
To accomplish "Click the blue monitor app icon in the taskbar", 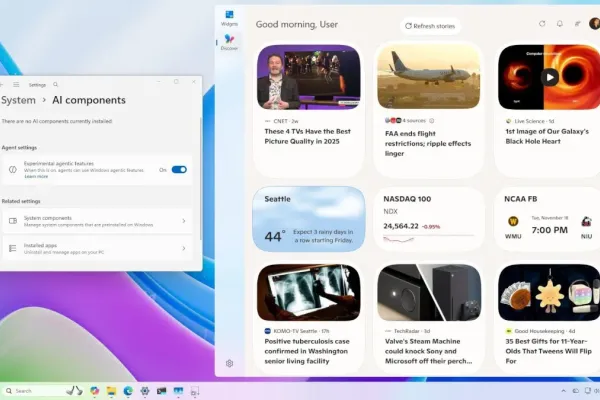I will [x=178, y=391].
